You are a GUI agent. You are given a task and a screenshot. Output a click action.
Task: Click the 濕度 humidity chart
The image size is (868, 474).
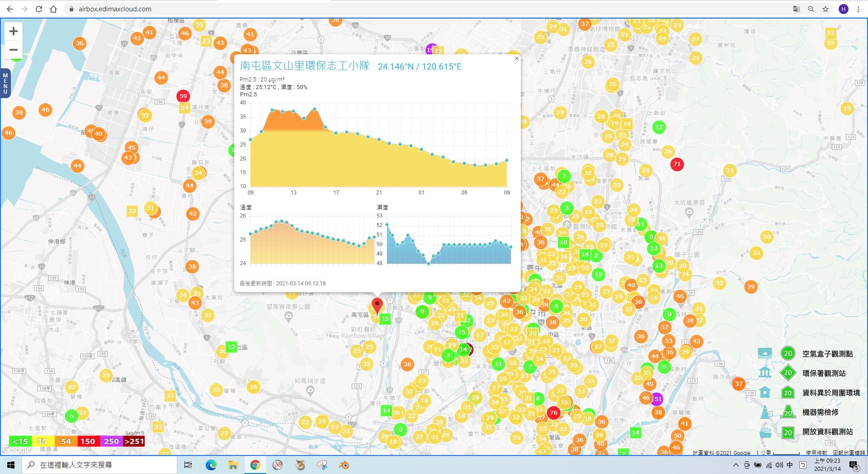449,240
